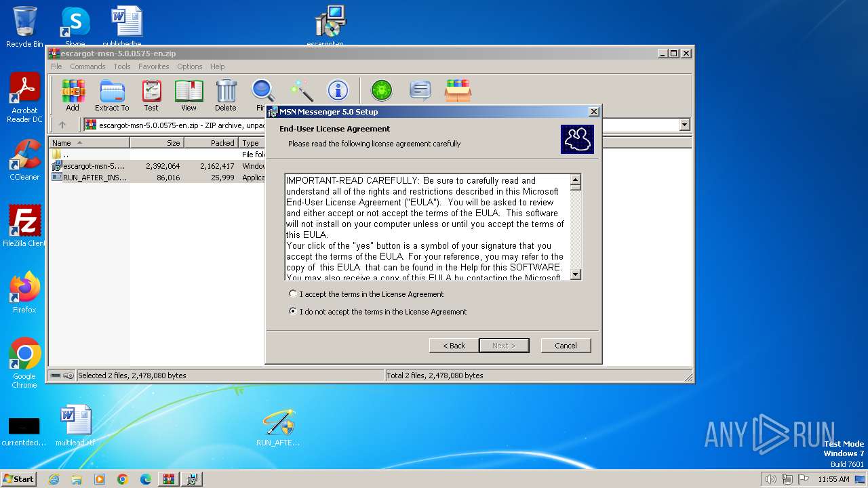This screenshot has width=868, height=488.
Task: Select the Google Chrome desktop icon
Action: click(24, 363)
